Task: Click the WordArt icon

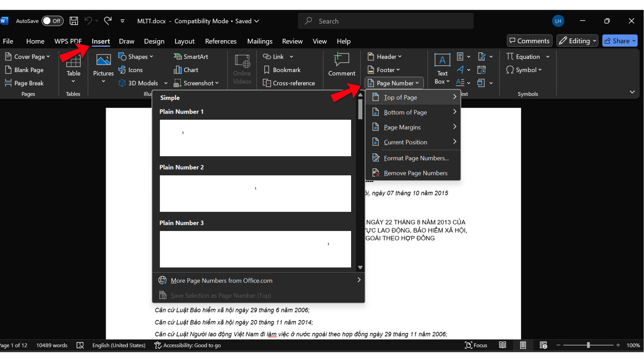Action: pyautogui.click(x=460, y=70)
